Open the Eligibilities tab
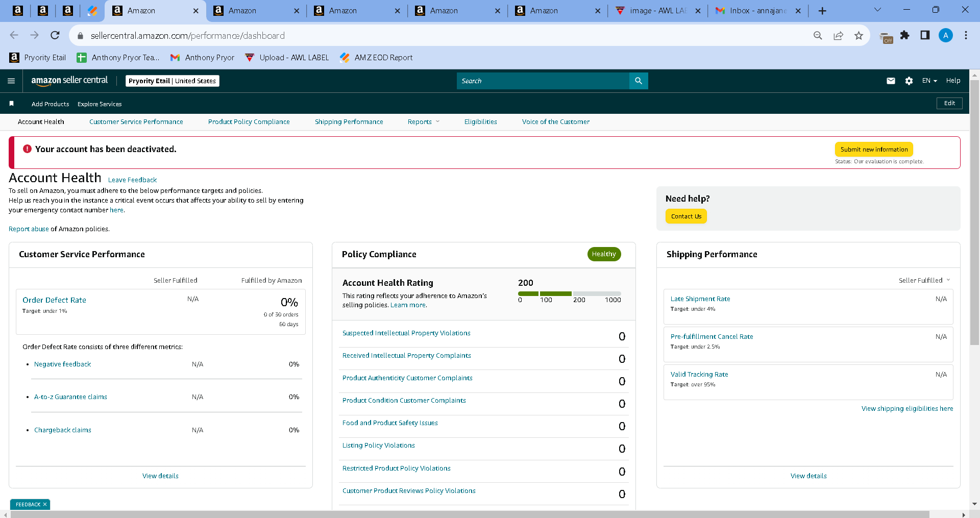The width and height of the screenshot is (980, 518). tap(481, 122)
